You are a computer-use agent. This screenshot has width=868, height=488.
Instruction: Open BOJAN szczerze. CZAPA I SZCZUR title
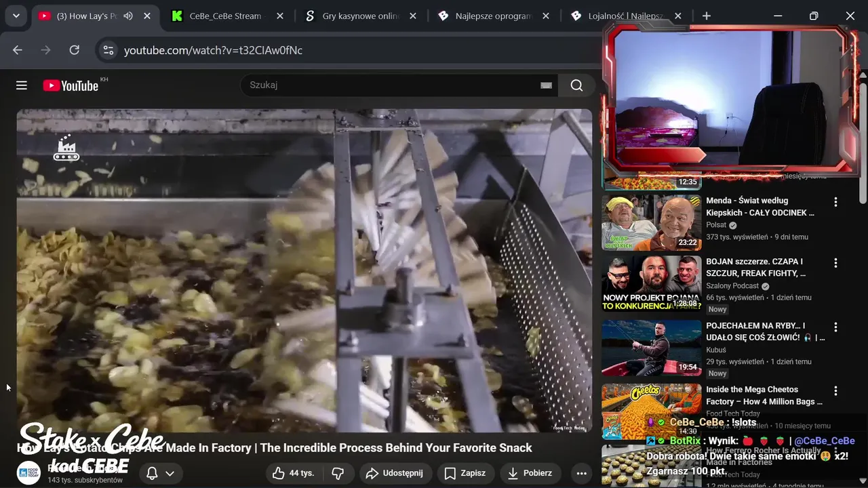tap(756, 267)
